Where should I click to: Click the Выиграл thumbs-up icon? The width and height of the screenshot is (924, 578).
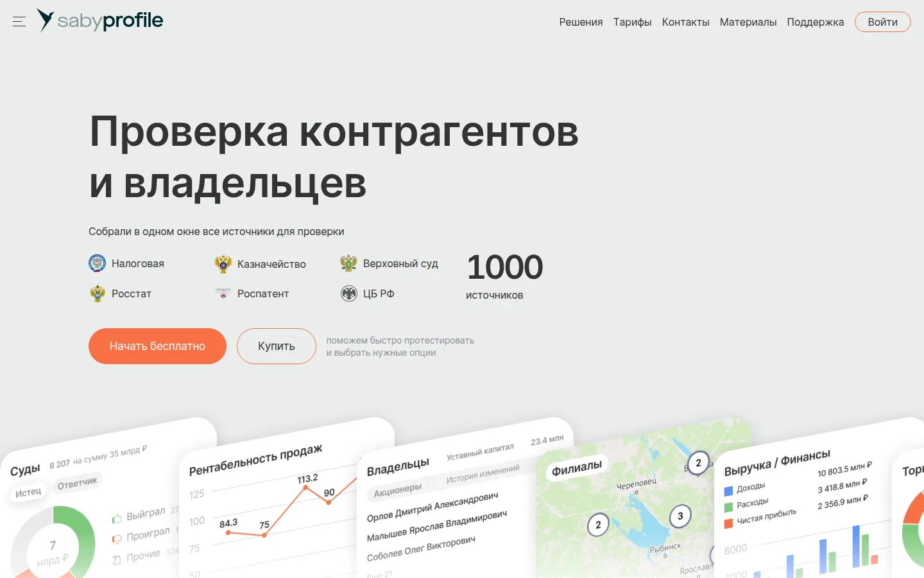117,519
